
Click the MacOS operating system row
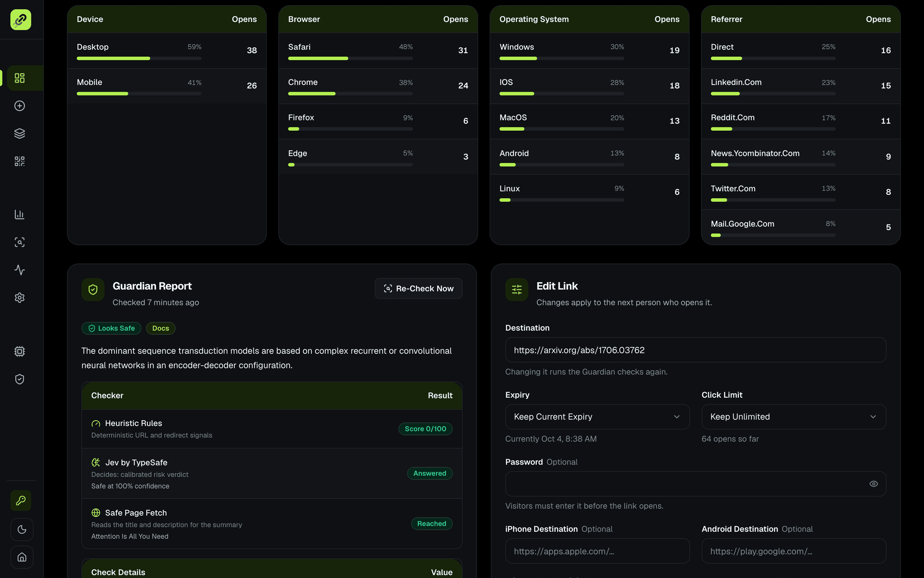589,121
